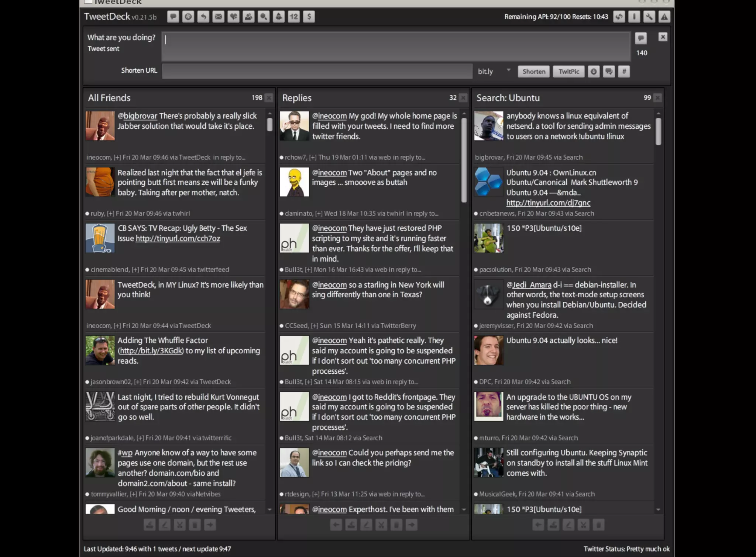
Task: Open the Groups people icon
Action: tap(248, 17)
